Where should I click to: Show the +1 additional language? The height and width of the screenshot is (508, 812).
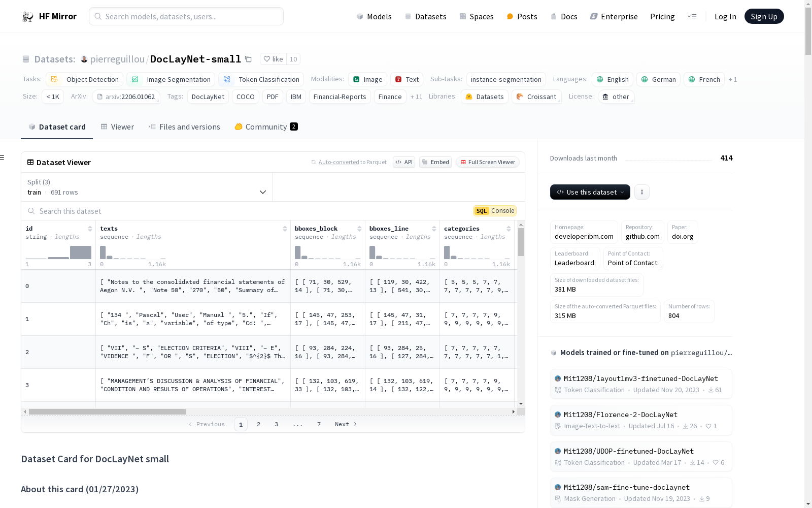click(x=733, y=79)
